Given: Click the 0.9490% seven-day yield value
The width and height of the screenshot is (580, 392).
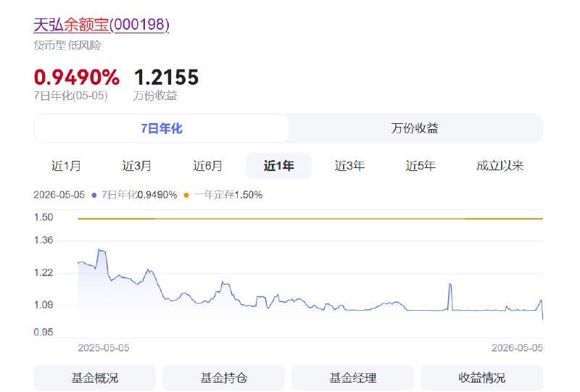Looking at the screenshot, I should pos(77,78).
